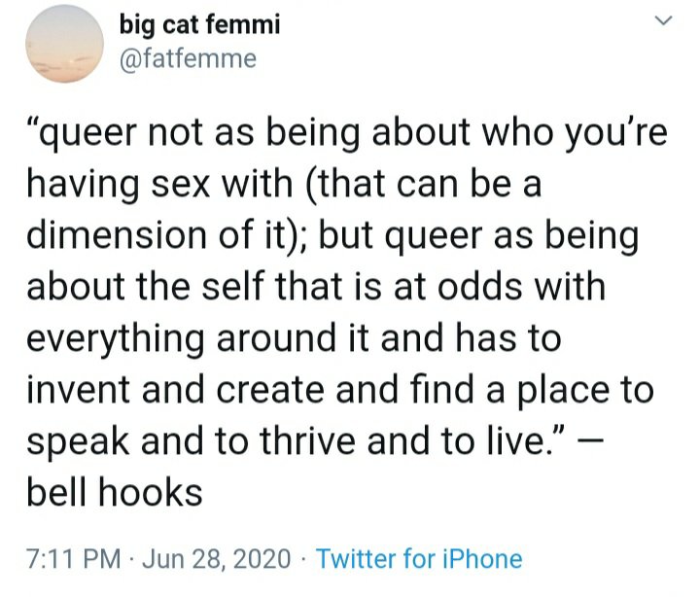The height and width of the screenshot is (597, 700).
Task: Click the Twitter for iPhone source link
Action: (419, 559)
